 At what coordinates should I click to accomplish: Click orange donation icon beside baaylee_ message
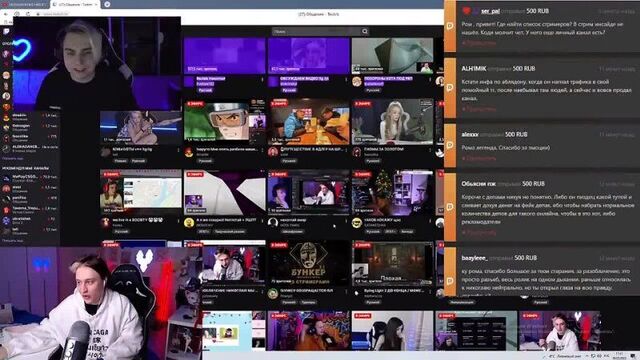[x=450, y=281]
